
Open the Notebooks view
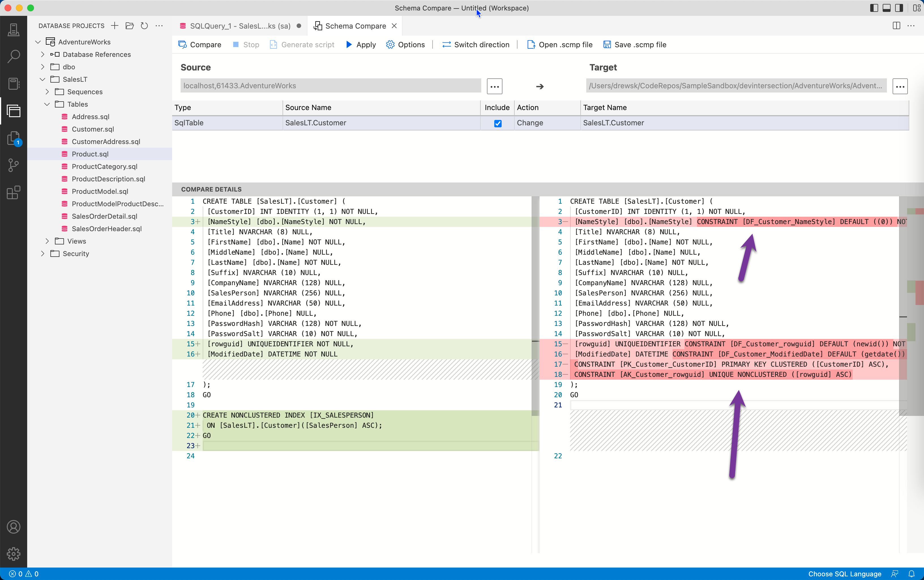tap(14, 84)
